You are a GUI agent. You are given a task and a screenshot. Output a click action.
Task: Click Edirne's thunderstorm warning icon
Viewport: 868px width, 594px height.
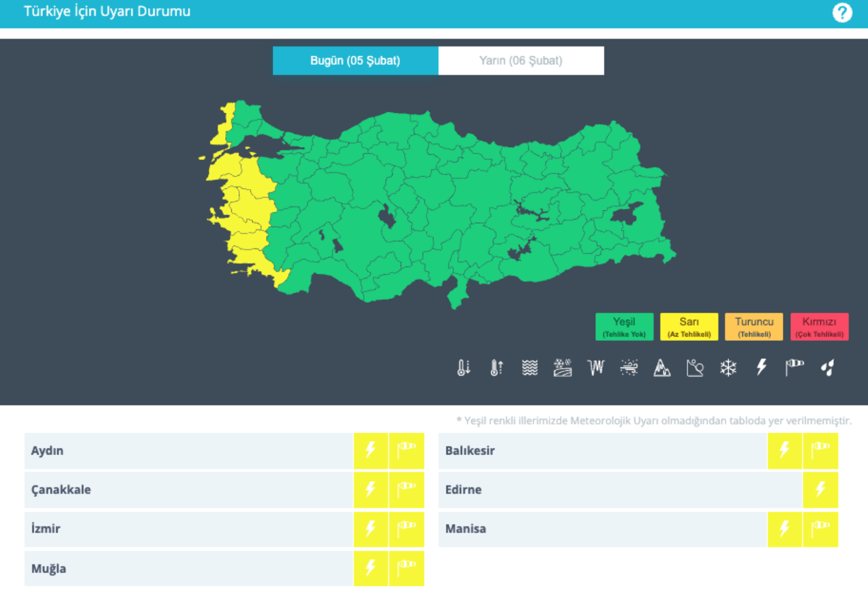820,490
